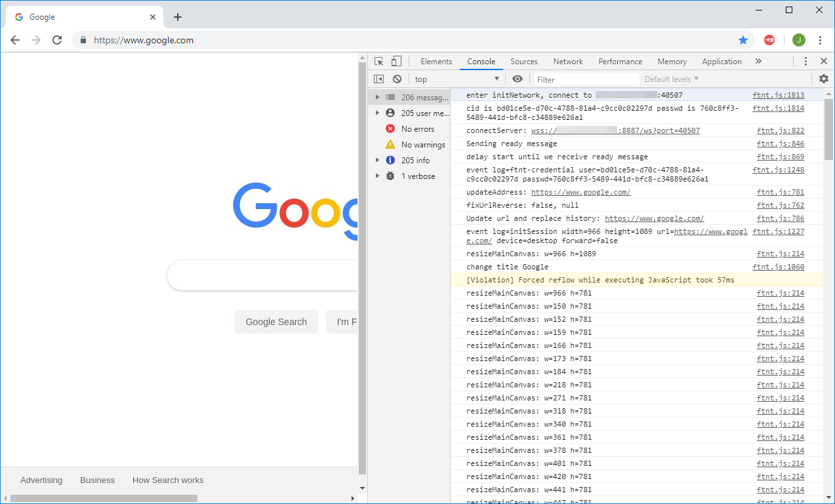Screen dimensions: 835x504
Task: Show more DevTools tabs chevron
Action: (x=758, y=61)
